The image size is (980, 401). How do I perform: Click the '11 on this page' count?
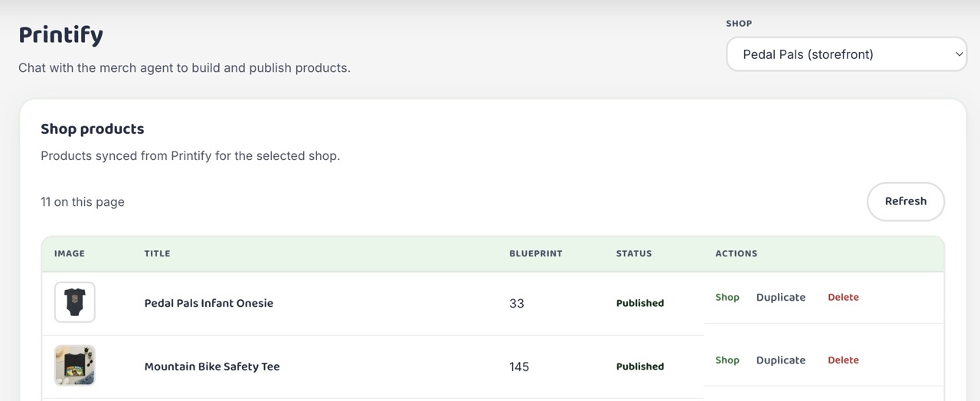pyautogui.click(x=83, y=202)
